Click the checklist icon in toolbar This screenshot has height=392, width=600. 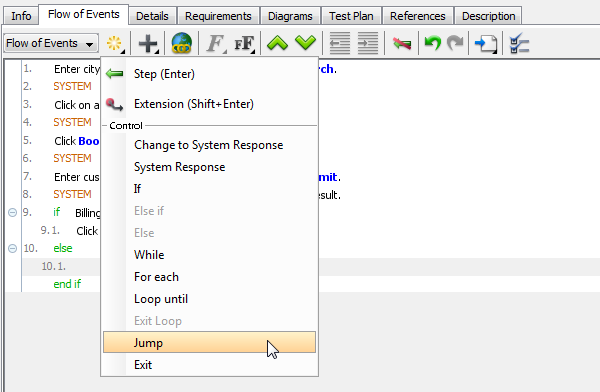(519, 43)
